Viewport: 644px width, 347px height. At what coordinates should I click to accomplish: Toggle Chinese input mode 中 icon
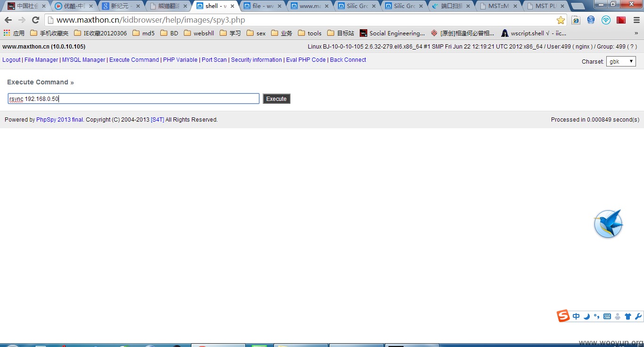(x=576, y=316)
